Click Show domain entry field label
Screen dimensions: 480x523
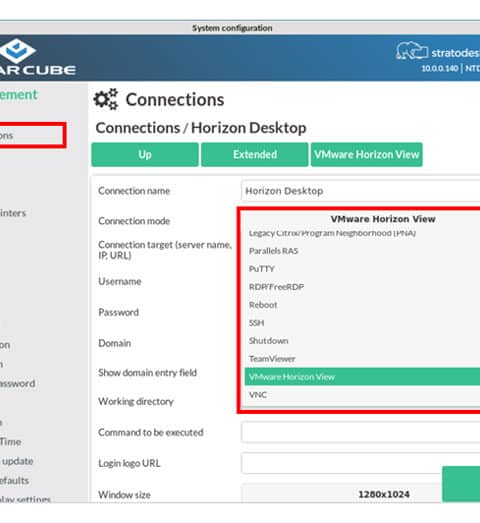(x=147, y=372)
